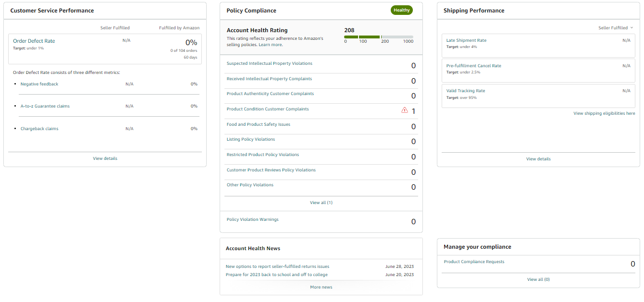Image resolution: width=644 pixels, height=302 pixels.
Task: Click the "0 of 104 orders" text
Action: [x=184, y=50]
